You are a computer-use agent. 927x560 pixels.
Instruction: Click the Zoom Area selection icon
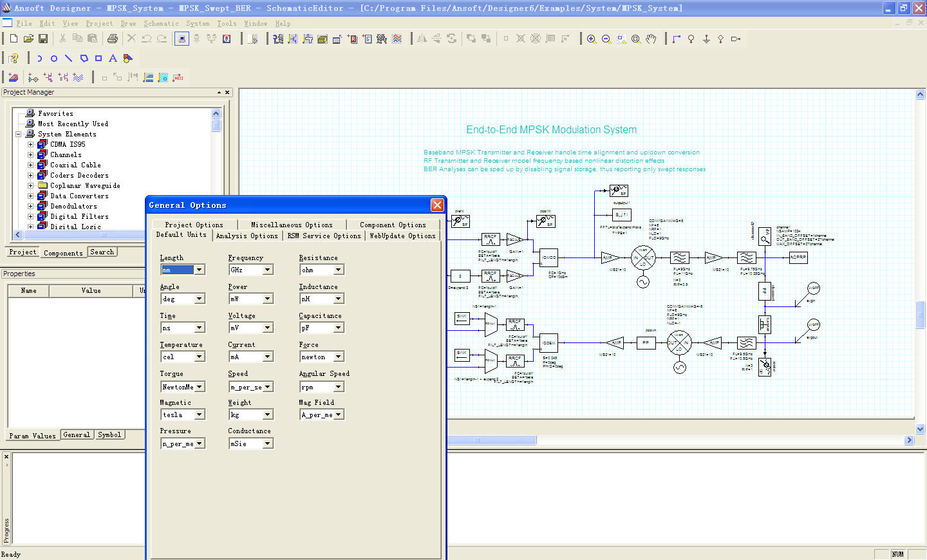click(621, 39)
